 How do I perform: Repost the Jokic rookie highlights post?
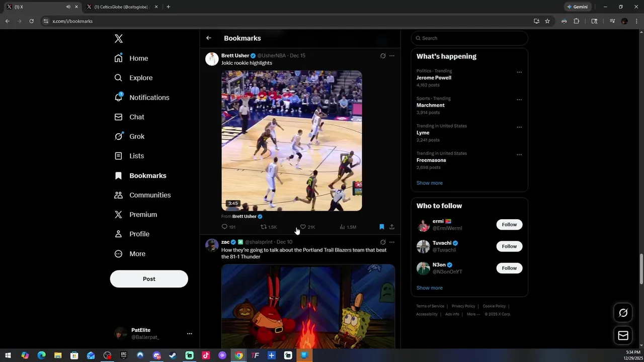(268, 227)
